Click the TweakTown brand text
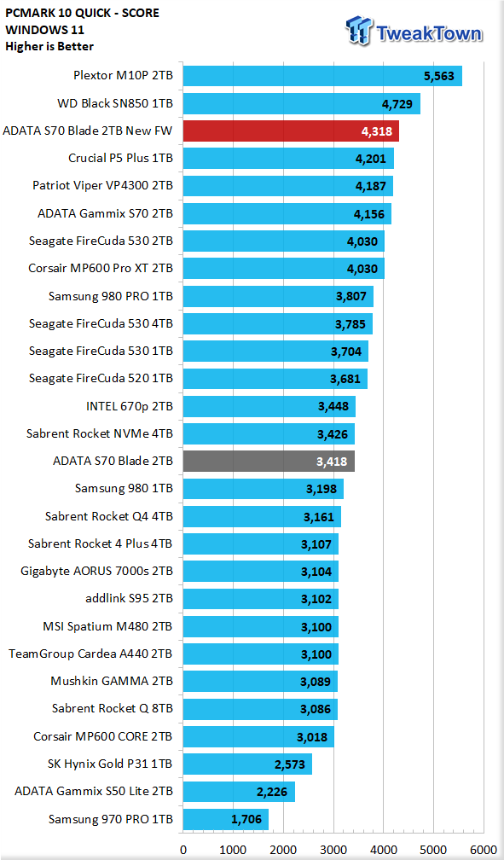This screenshot has height=860, width=504. point(430,33)
